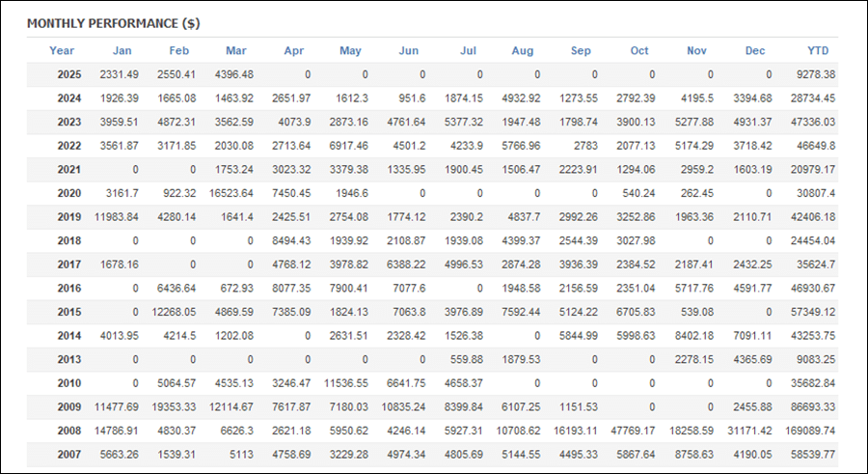The width and height of the screenshot is (868, 474).
Task: Select the 2025 year row label
Action: click(69, 74)
